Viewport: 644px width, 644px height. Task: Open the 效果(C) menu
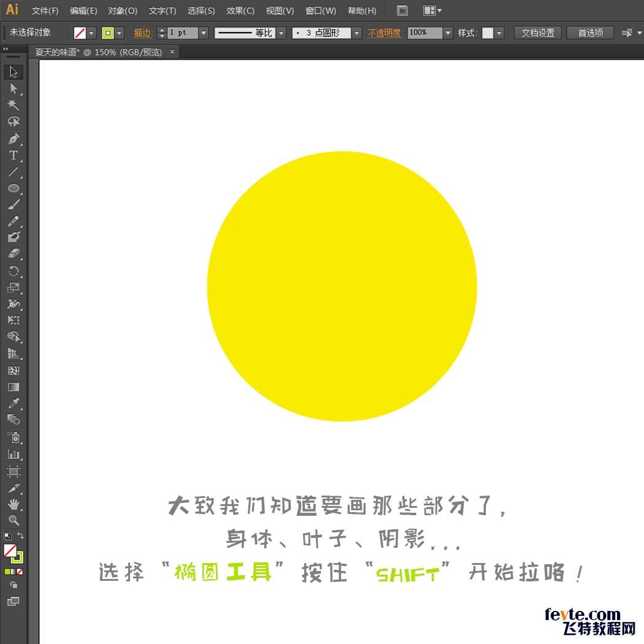[x=240, y=10]
